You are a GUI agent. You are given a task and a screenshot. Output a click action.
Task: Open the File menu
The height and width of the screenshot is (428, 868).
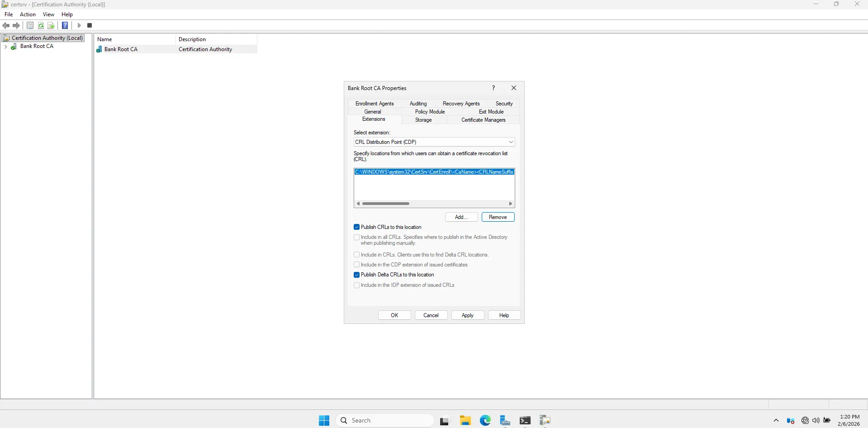point(9,14)
